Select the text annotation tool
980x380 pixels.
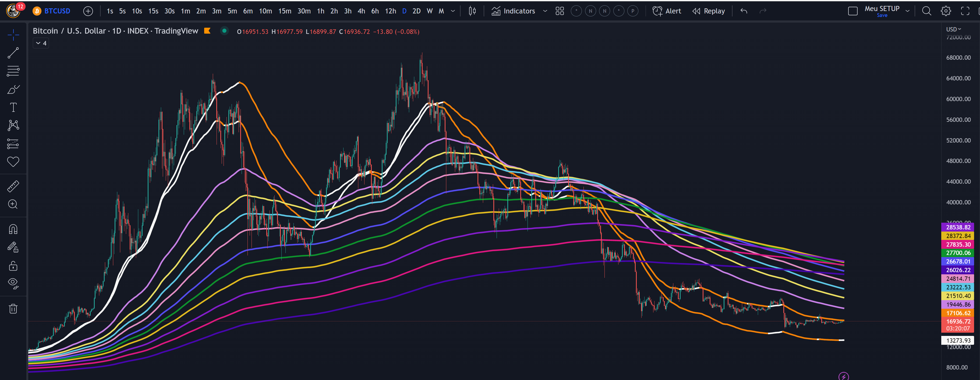click(x=13, y=107)
